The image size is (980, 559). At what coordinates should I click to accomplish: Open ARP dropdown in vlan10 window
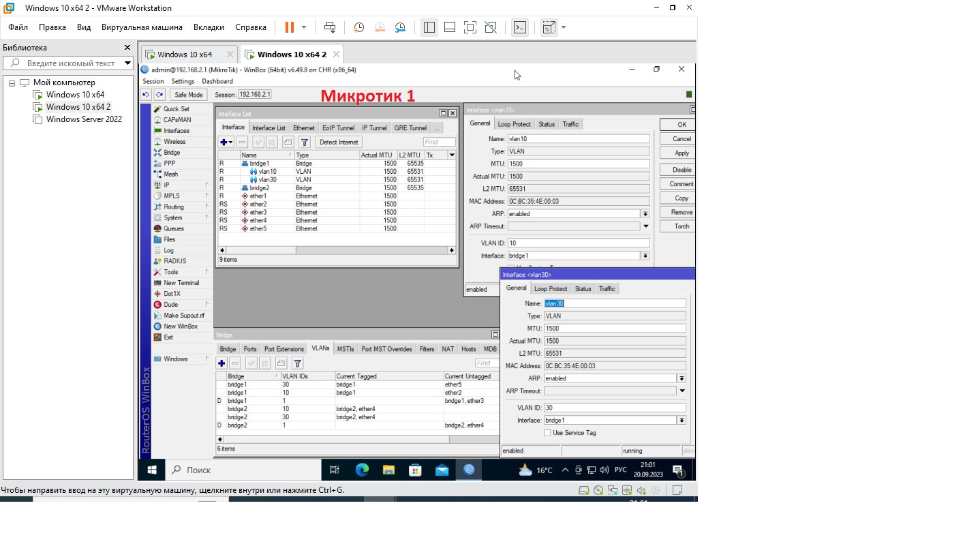tap(645, 214)
